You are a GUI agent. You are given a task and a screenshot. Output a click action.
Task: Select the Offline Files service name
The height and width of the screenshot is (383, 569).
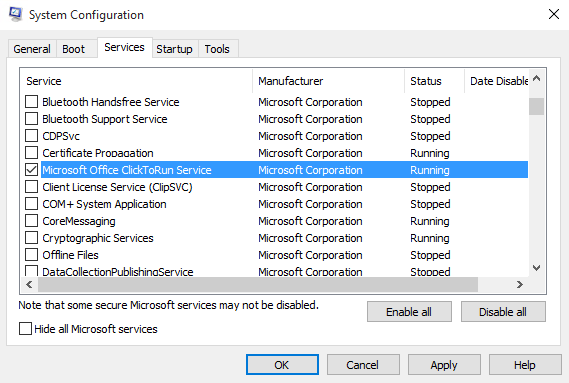tap(70, 255)
